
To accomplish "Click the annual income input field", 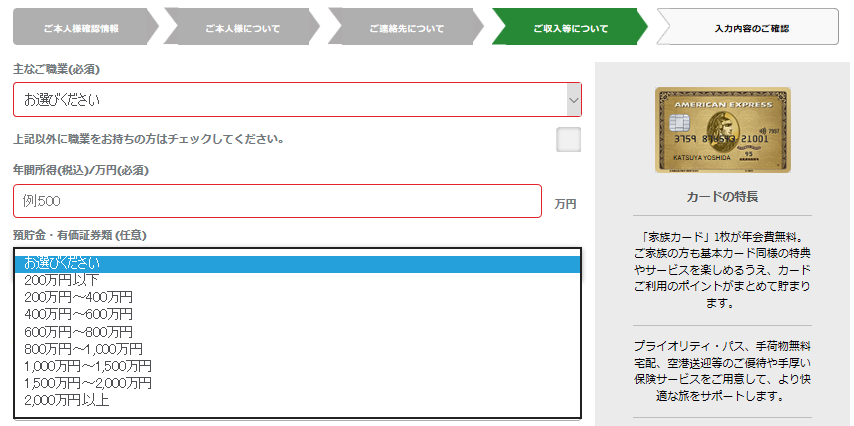I will coord(277,201).
